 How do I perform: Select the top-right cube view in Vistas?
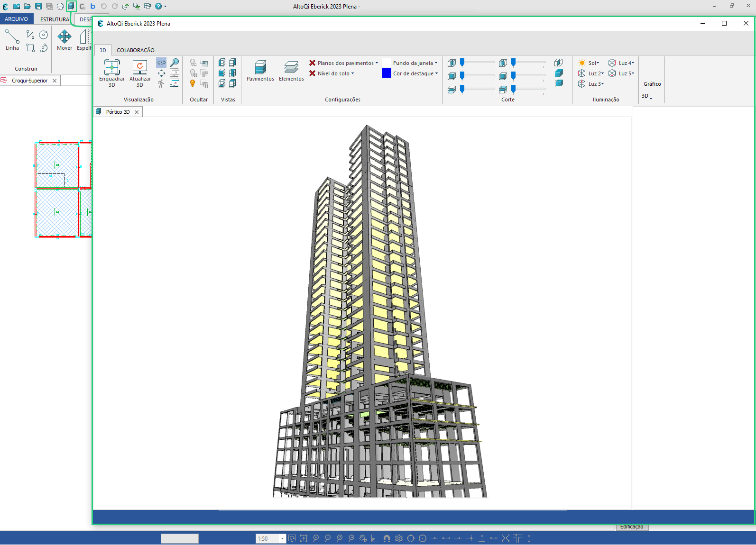(x=232, y=63)
